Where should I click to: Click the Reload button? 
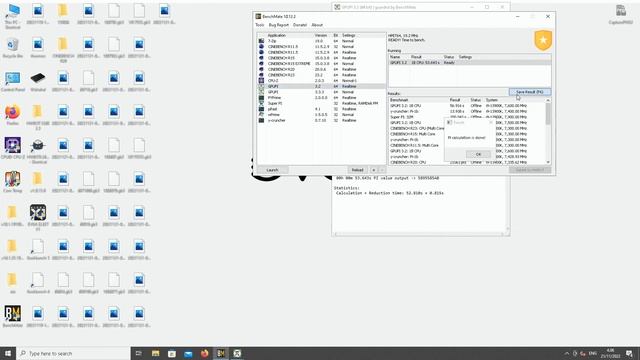tap(357, 170)
